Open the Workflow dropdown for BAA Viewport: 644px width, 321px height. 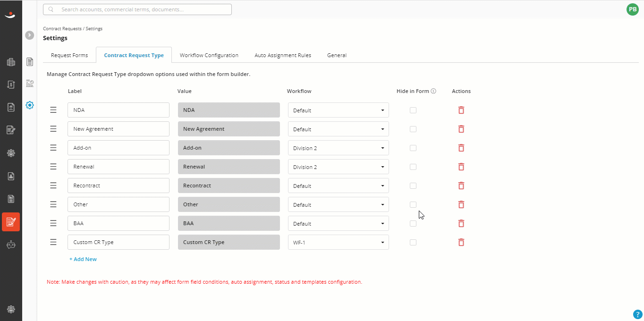(339, 223)
